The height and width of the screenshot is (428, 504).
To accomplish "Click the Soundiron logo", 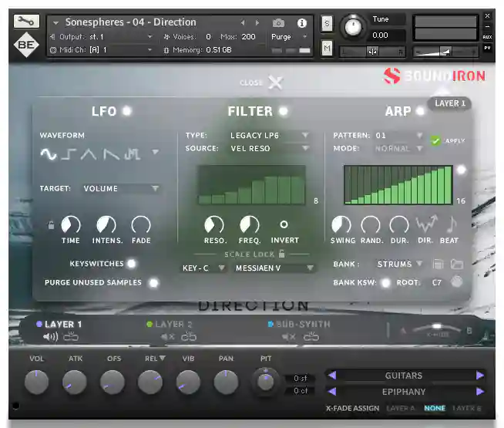I will [435, 76].
